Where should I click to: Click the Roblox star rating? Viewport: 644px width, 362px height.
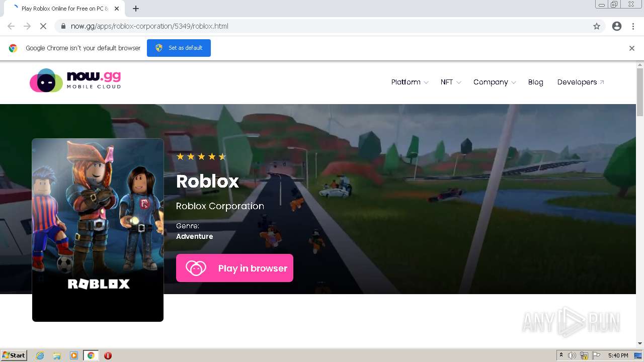point(201,156)
